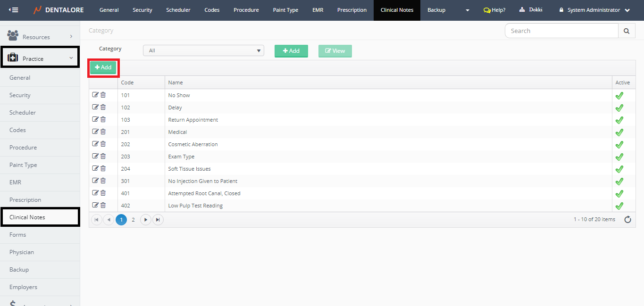The image size is (644, 306).
Task: Select Scheduler in the left sidebar
Action: click(x=23, y=113)
